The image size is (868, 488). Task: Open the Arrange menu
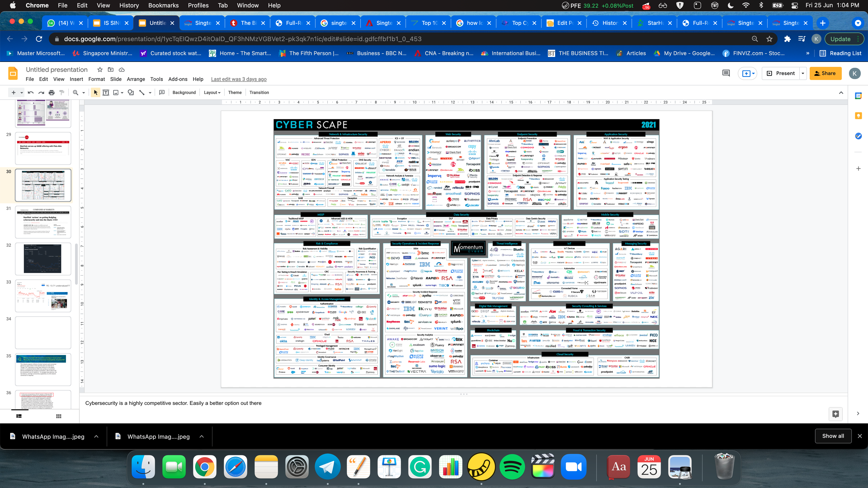[136, 79]
